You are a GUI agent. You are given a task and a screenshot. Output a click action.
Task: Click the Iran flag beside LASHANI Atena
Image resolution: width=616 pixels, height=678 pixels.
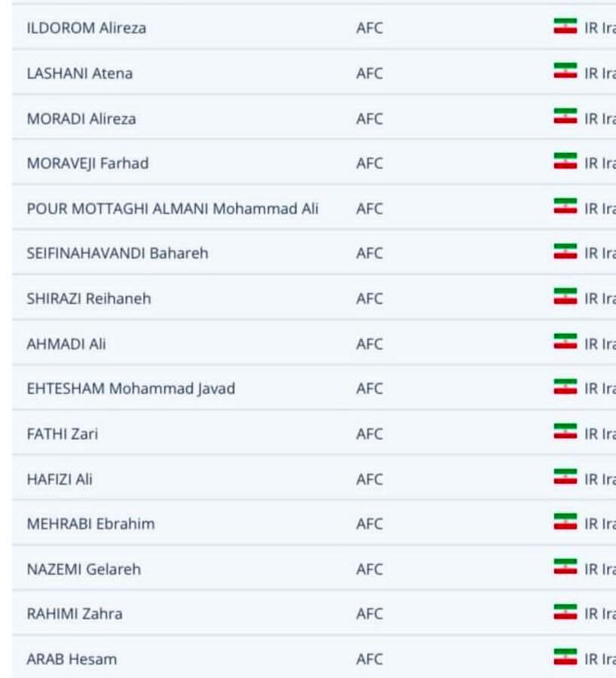565,72
